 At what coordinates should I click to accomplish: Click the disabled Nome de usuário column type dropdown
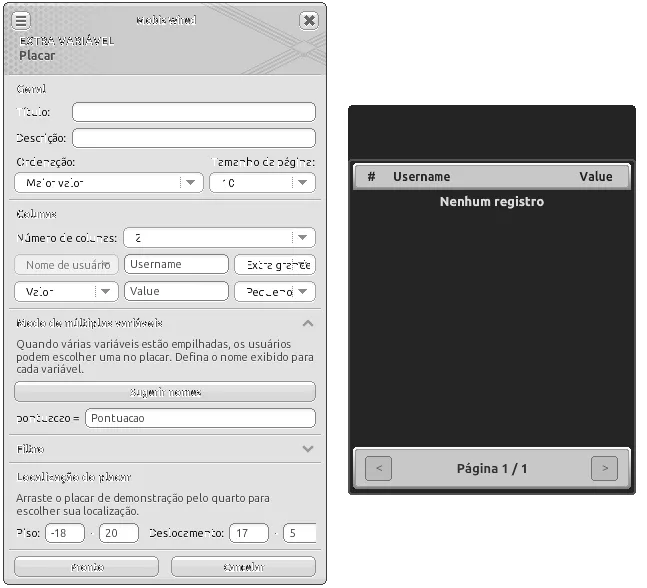(66, 265)
